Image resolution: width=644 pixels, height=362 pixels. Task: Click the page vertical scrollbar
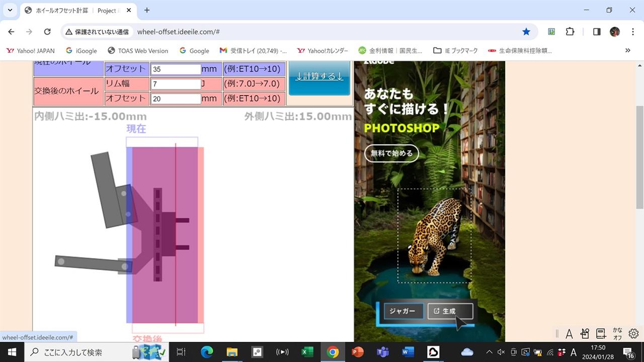(640, 157)
